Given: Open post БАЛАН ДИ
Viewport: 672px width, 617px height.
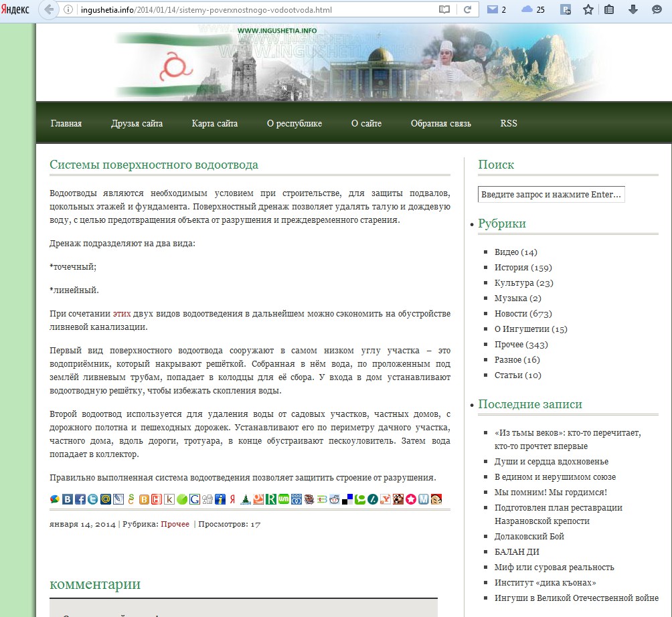Looking at the screenshot, I should point(517,552).
